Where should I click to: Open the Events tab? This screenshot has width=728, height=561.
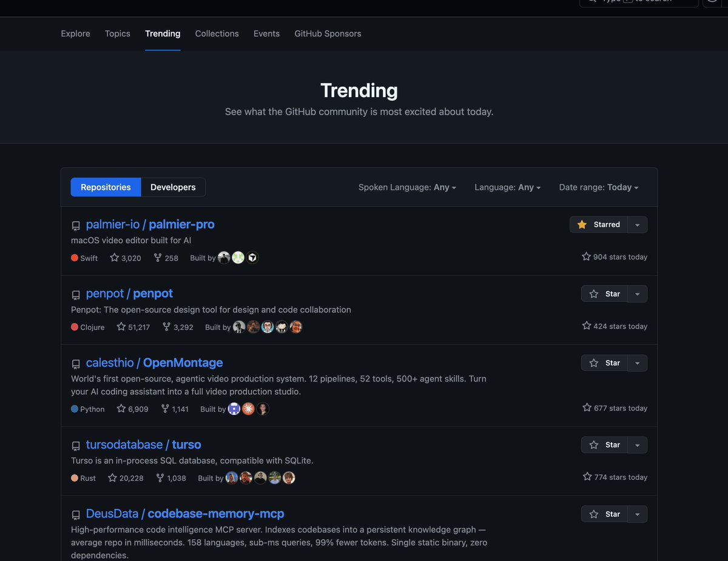click(266, 33)
